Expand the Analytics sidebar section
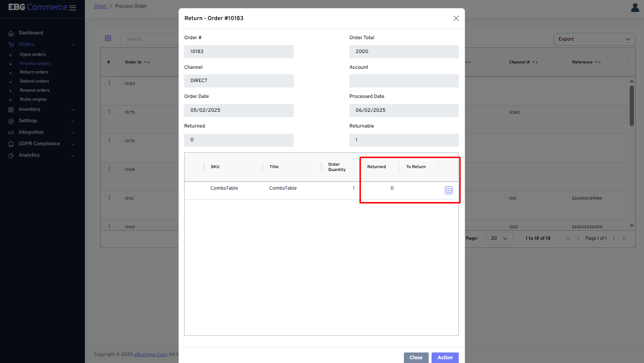Viewport: 644px width, 363px height. click(42, 155)
